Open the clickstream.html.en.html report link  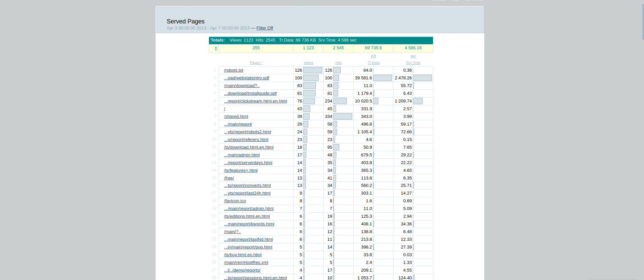pyautogui.click(x=255, y=101)
